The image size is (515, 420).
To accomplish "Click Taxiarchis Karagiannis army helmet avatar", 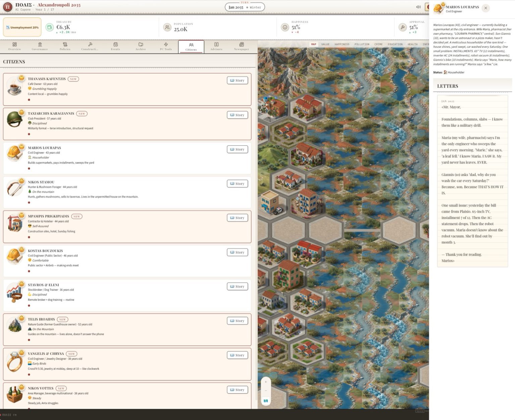I will tap(15, 119).
